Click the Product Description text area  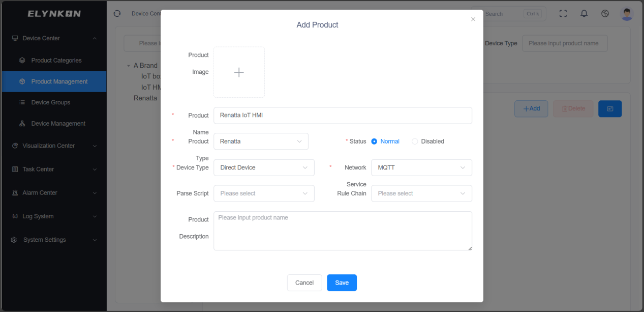[343, 231]
